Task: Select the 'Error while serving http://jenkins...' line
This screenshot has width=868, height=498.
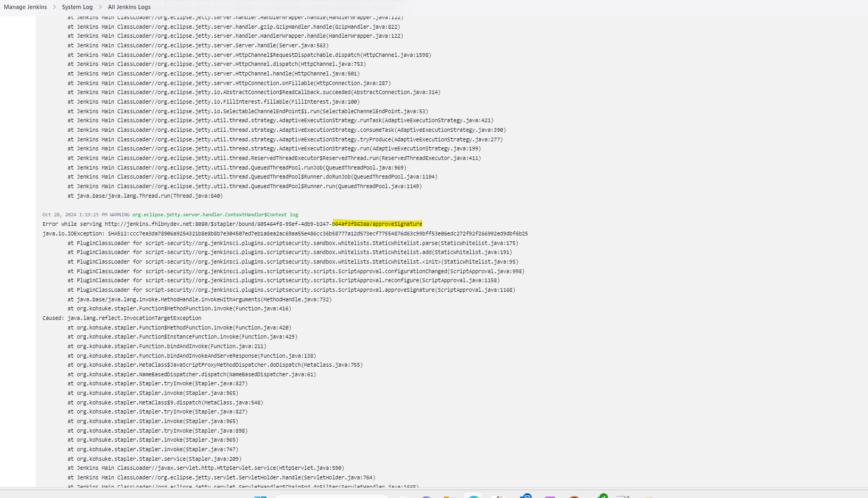Action: point(232,224)
